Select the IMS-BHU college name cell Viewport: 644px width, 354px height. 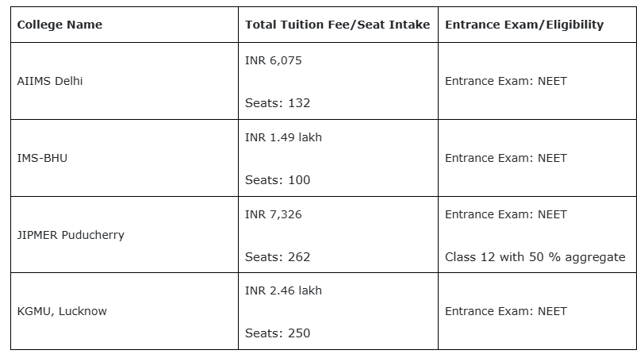[42, 158]
